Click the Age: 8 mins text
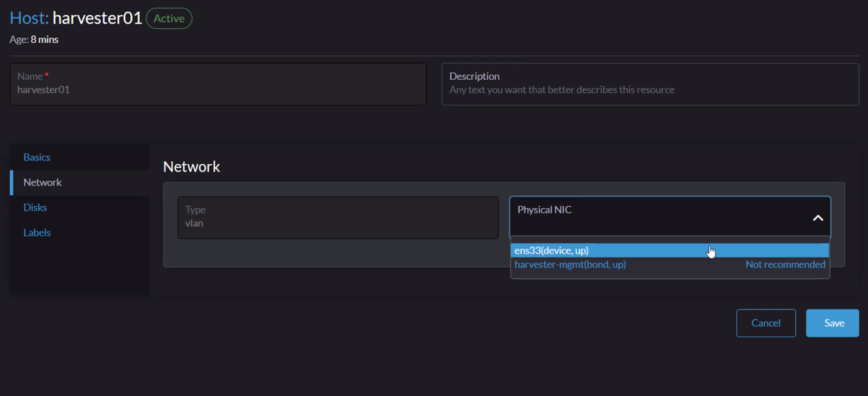This screenshot has width=868, height=396. (x=34, y=40)
